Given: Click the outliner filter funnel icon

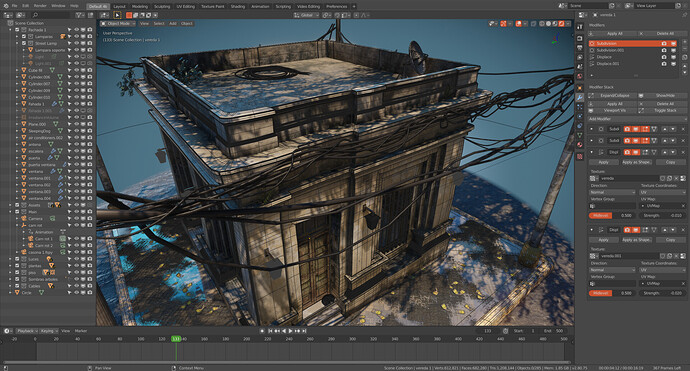Looking at the screenshot, I should pos(79,15).
